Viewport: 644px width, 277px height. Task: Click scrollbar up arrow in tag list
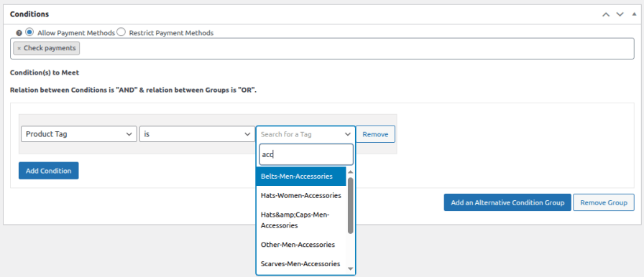tap(350, 172)
